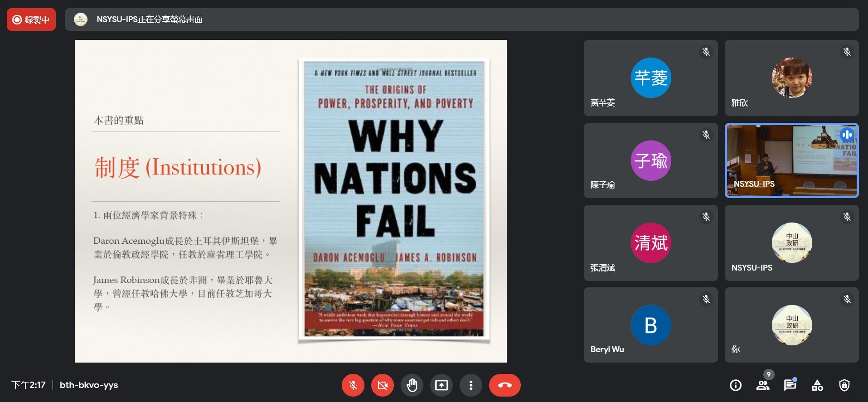
Task: Open the three-dot more options menu
Action: 471,385
